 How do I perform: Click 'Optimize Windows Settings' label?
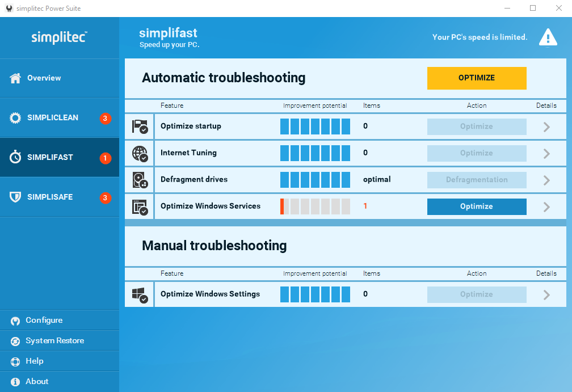point(210,294)
